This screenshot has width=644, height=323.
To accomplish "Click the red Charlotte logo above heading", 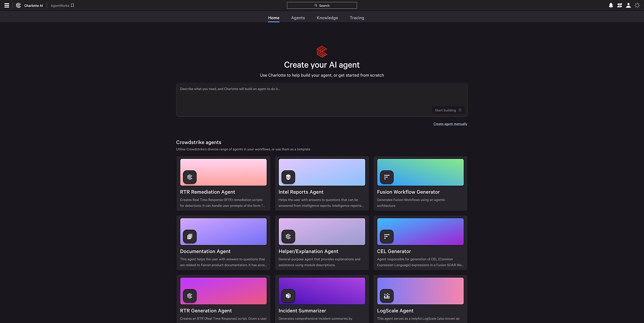I will point(322,52).
